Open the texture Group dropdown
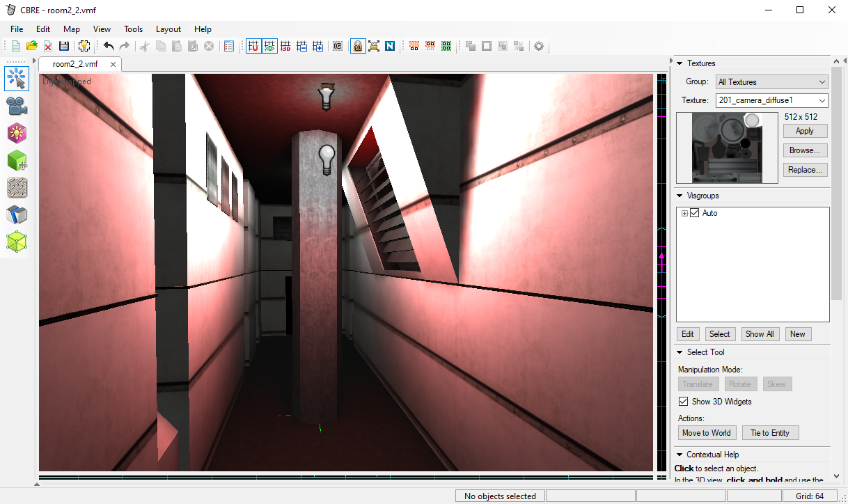The image size is (848, 504). point(771,82)
